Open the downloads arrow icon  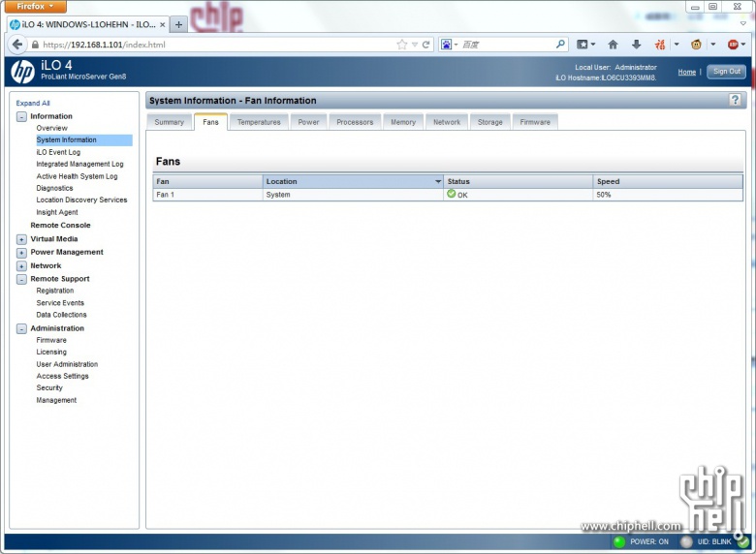coord(637,45)
